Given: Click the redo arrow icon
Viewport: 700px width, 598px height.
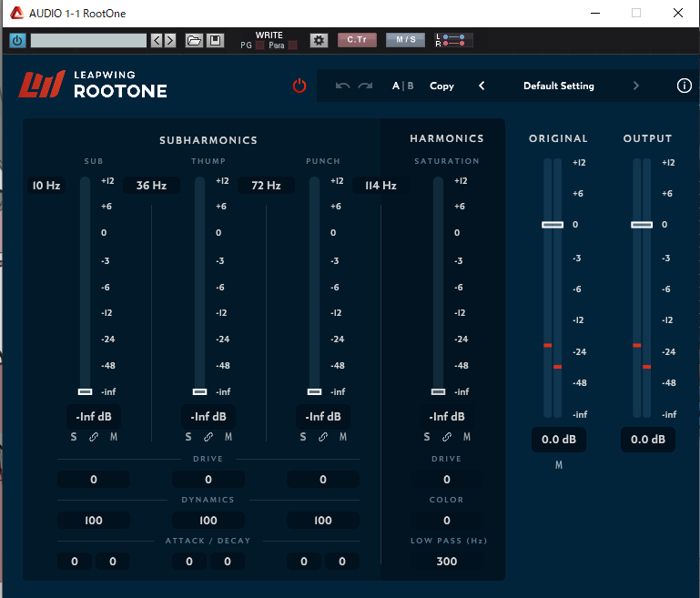Looking at the screenshot, I should click(x=365, y=86).
